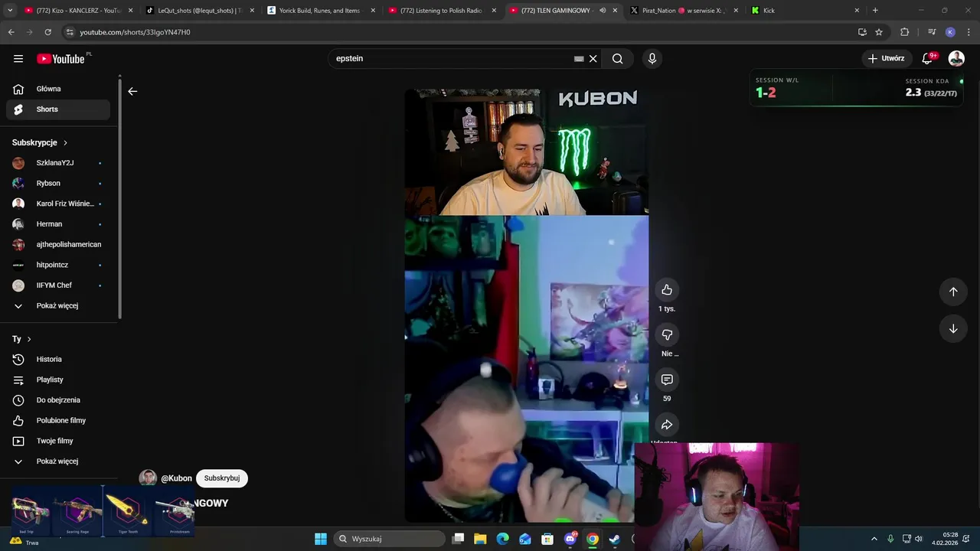Open the volume speaker tray icon
The image size is (980, 551).
pos(918,539)
